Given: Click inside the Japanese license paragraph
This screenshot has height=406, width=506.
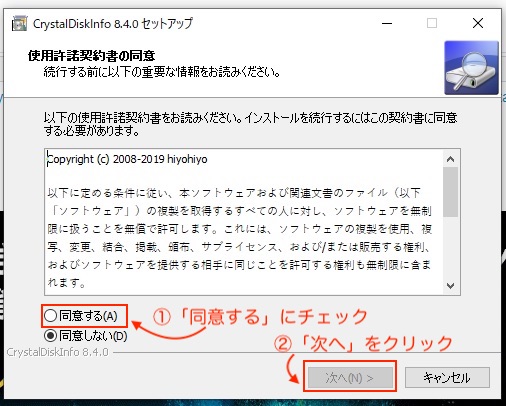Looking at the screenshot, I should point(239,238).
